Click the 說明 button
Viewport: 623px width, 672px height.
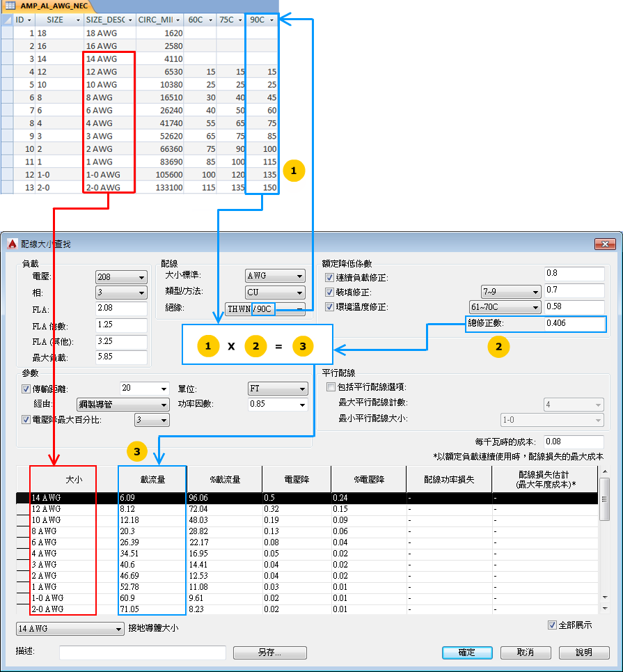(584, 653)
